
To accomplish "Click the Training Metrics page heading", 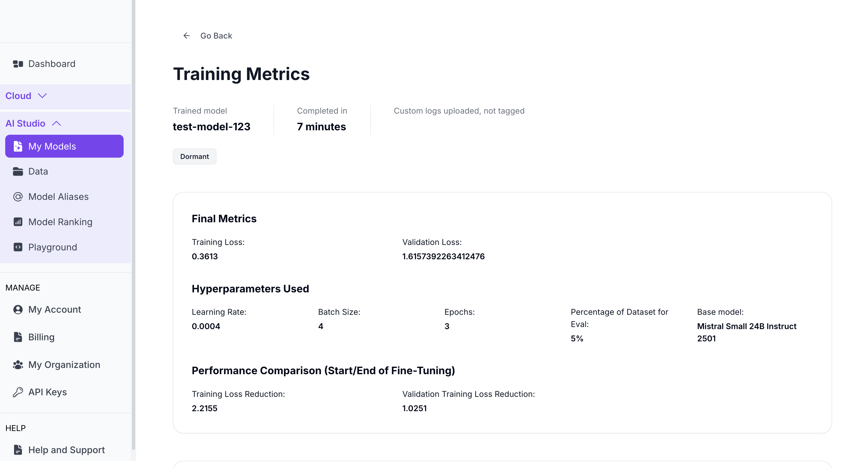I will tap(241, 74).
